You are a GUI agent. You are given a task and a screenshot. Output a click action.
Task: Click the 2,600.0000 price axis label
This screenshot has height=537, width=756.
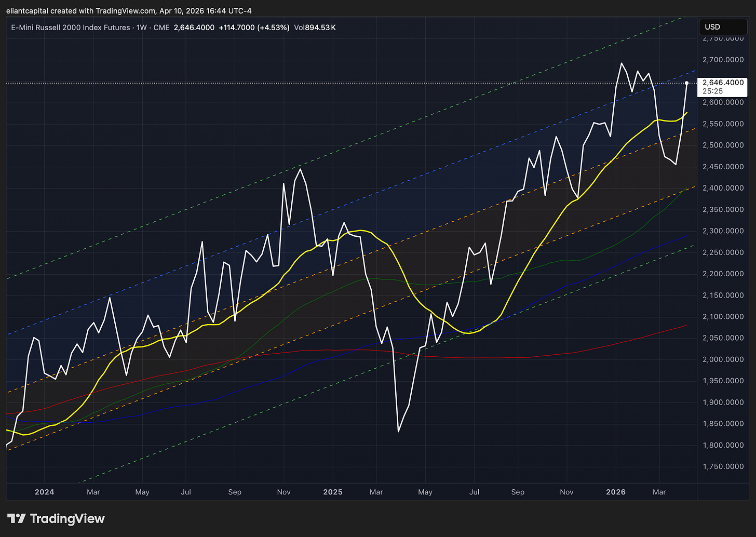(x=722, y=102)
